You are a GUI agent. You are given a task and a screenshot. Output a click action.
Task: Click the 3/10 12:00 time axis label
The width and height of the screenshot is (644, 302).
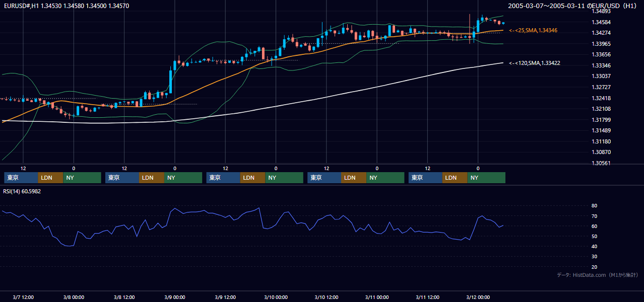point(326,297)
